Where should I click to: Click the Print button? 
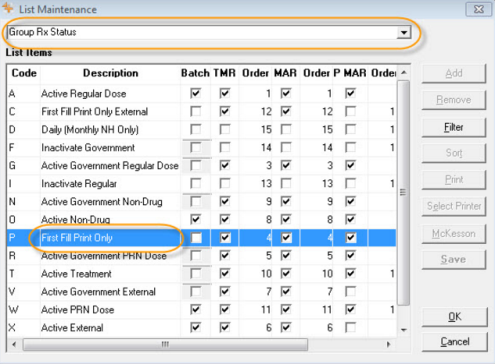pos(454,180)
